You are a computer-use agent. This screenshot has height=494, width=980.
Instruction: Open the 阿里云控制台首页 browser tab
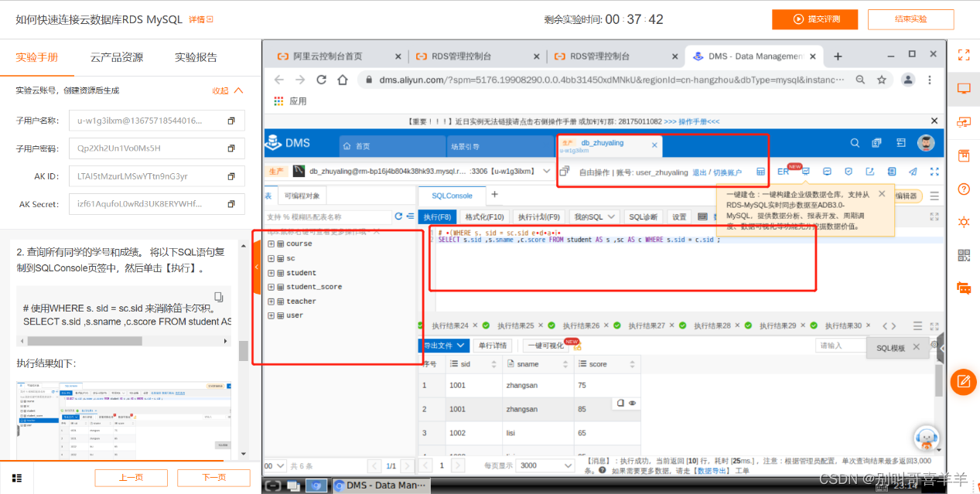pos(328,56)
